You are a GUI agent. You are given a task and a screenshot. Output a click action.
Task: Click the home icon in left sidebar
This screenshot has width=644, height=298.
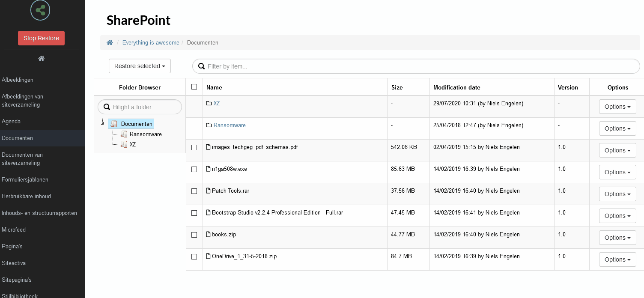coord(42,58)
